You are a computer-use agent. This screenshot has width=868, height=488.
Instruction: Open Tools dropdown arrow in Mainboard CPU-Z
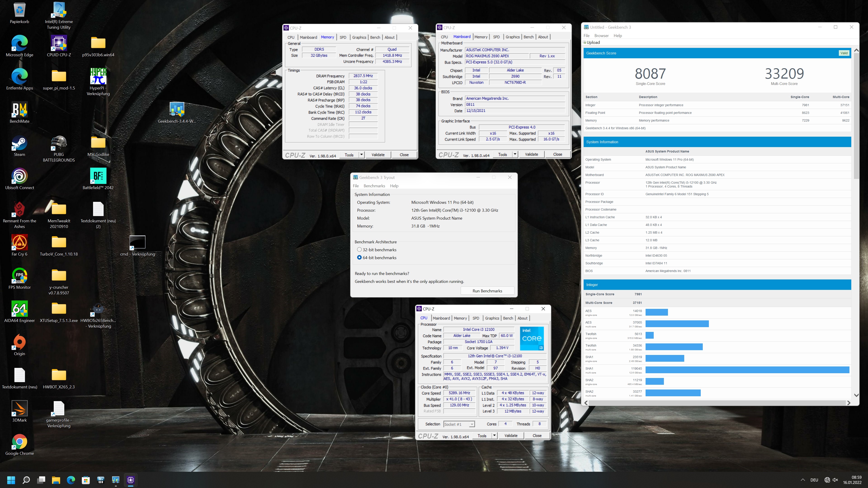point(515,154)
